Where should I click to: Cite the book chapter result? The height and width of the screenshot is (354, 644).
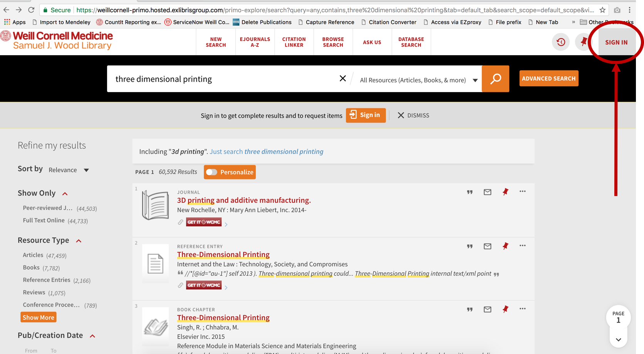(x=470, y=310)
